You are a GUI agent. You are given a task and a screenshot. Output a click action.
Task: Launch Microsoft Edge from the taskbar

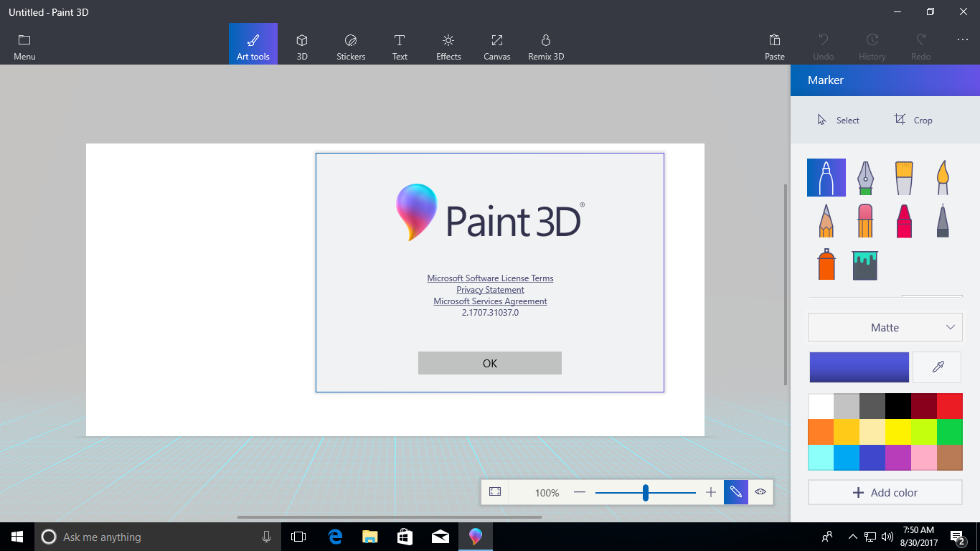click(334, 537)
